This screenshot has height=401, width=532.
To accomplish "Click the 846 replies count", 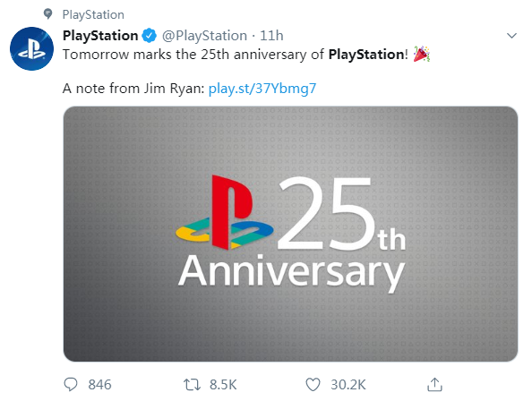I will pos(99,385).
